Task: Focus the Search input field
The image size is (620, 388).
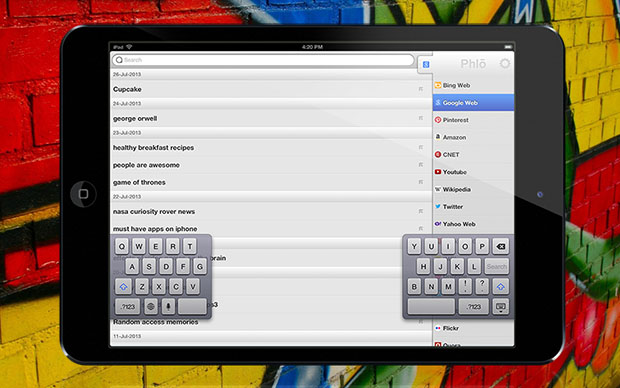Action: coord(263,60)
